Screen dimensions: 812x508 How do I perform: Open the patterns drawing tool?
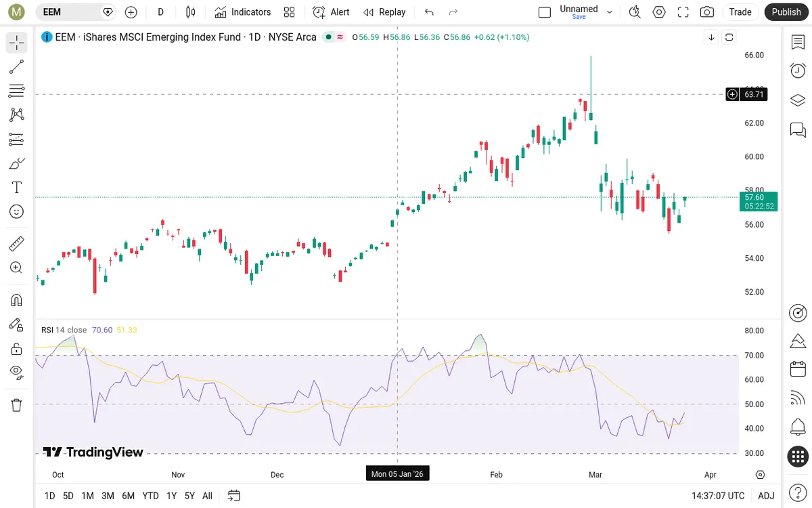(17, 115)
